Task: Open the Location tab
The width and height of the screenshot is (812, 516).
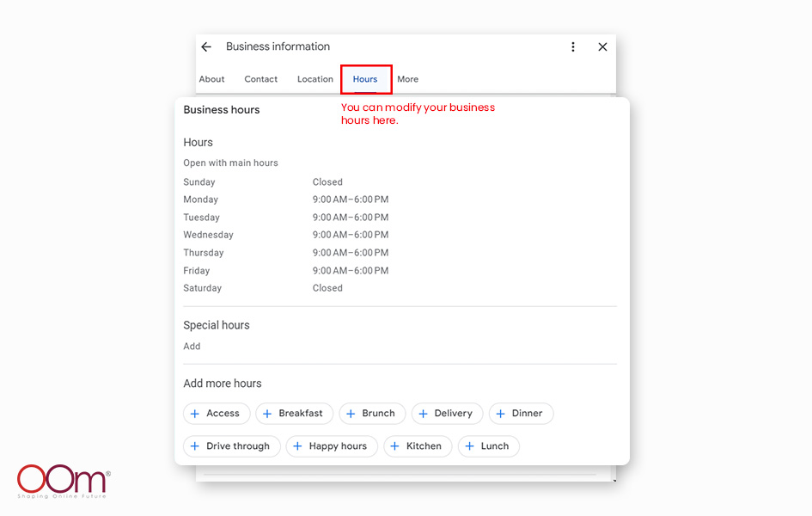Action: point(315,79)
